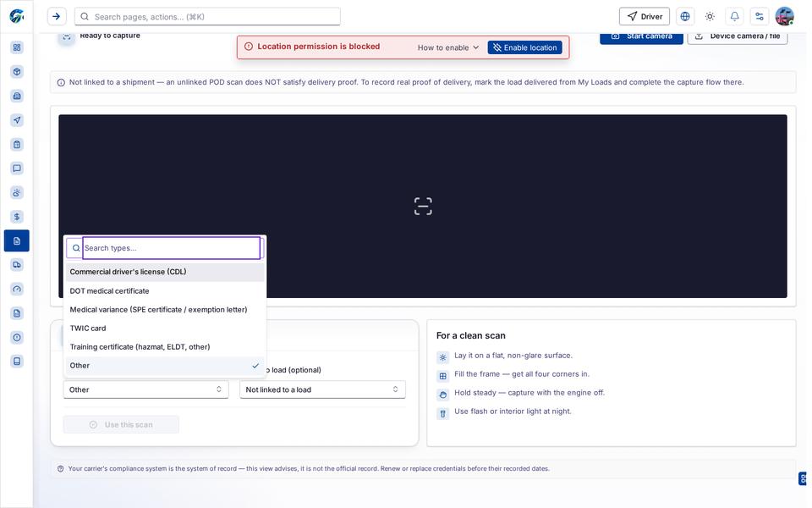Screen dimensions: 812x508
Task: Open the language globe icon
Action: tap(685, 17)
